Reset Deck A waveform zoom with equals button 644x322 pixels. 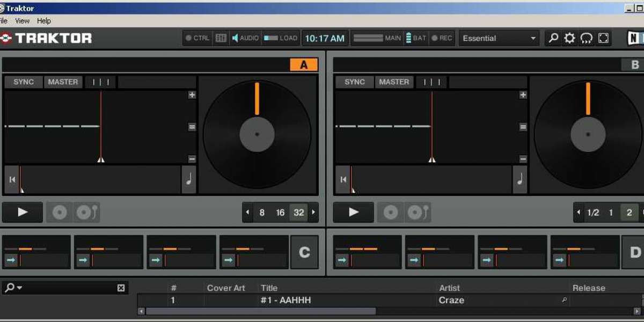[192, 127]
